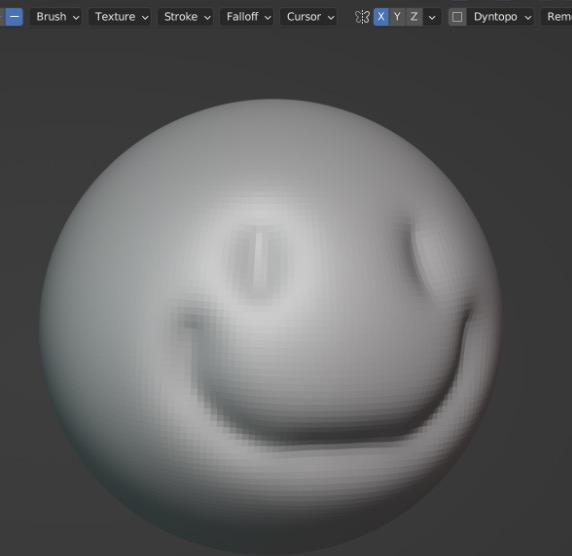Expand the Stroke settings dropdown
Image resolution: width=572 pixels, height=556 pixels.
click(185, 17)
